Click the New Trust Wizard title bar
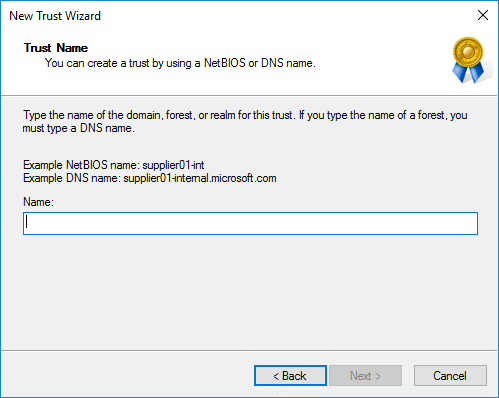The width and height of the screenshot is (499, 398). (233, 16)
